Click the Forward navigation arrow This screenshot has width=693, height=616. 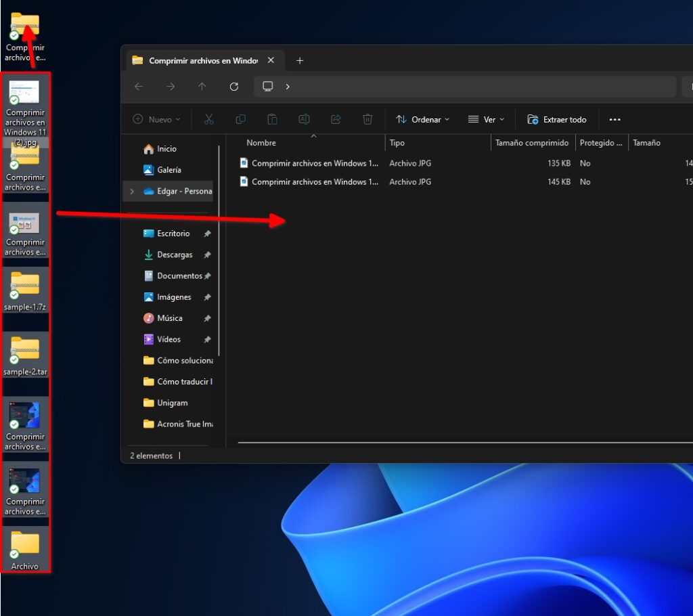coord(171,87)
